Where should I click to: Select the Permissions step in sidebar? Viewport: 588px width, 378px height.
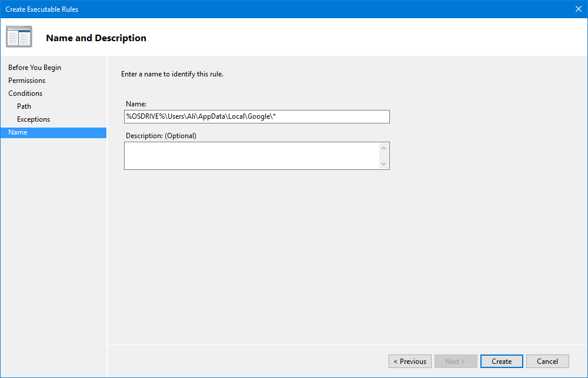(x=26, y=81)
